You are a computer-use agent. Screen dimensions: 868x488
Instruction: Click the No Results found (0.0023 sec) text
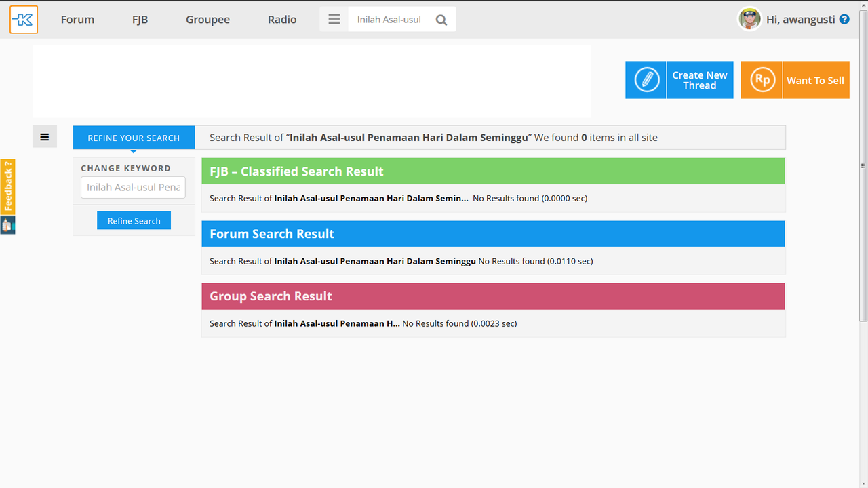coord(460,323)
